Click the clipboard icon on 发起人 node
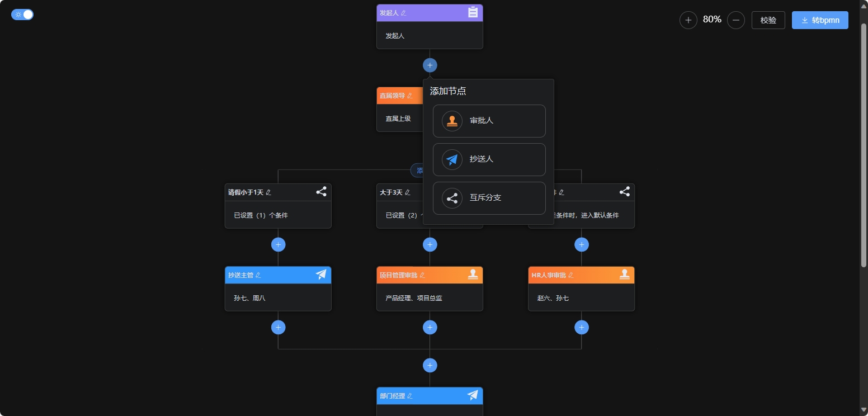868x416 pixels. tap(473, 12)
